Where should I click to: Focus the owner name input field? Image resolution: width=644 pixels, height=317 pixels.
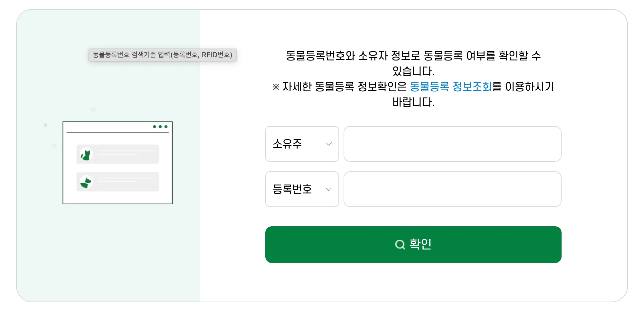(452, 144)
